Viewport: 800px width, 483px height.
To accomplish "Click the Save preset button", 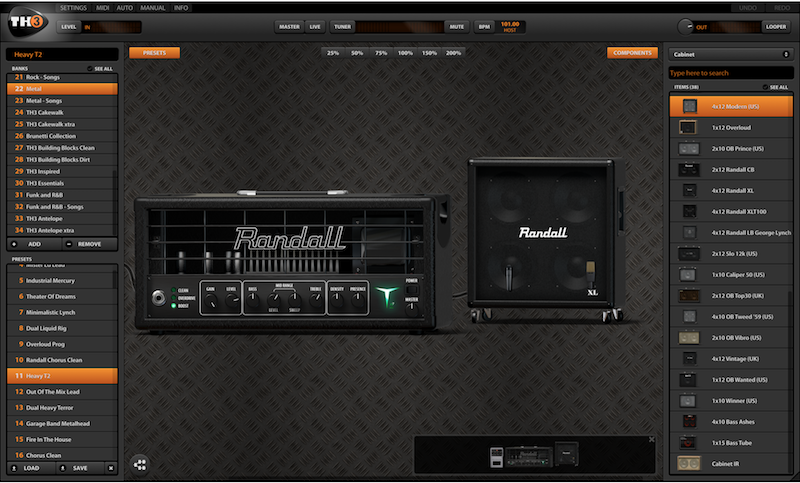I will [80, 468].
